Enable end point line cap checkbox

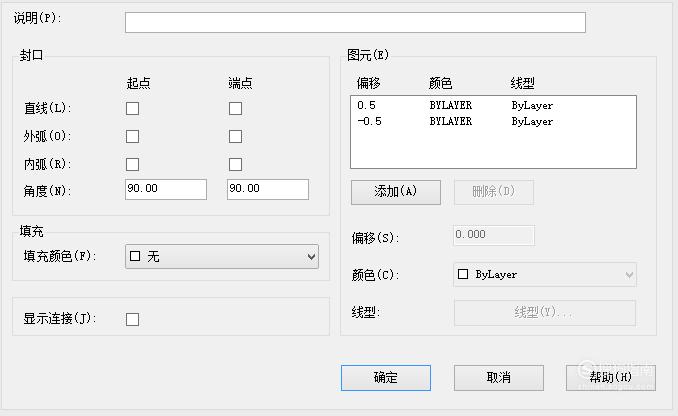[235, 108]
